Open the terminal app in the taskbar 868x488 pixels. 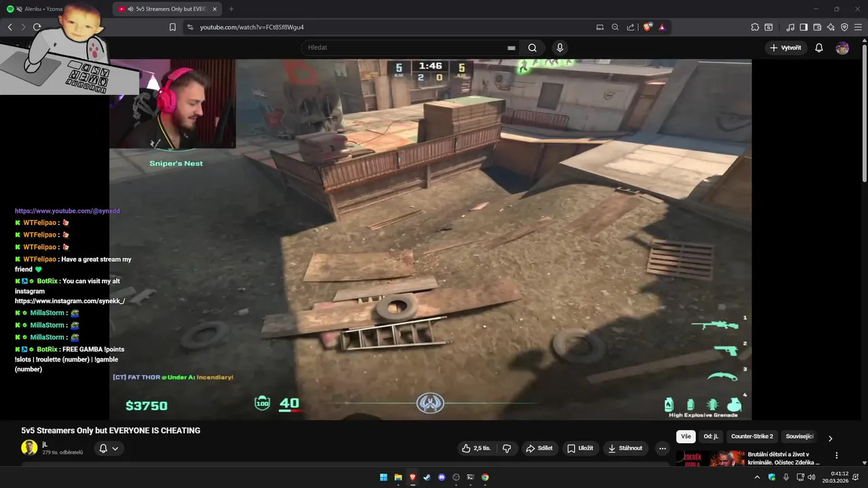[471, 477]
